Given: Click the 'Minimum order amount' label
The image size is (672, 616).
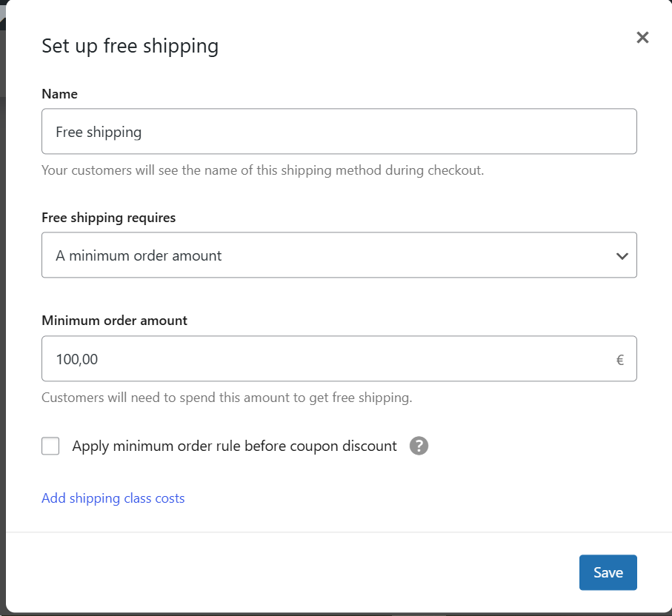Looking at the screenshot, I should 114,321.
